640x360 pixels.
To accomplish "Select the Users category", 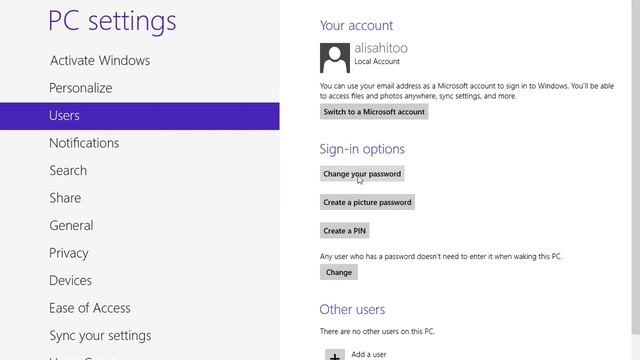I will 140,116.
